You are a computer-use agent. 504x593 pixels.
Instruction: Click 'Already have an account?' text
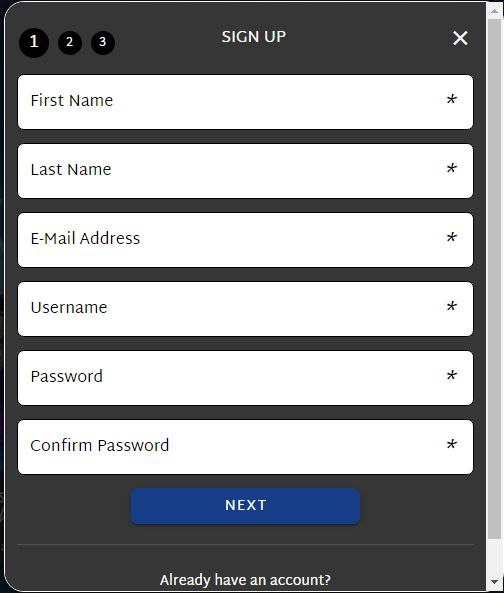point(245,580)
